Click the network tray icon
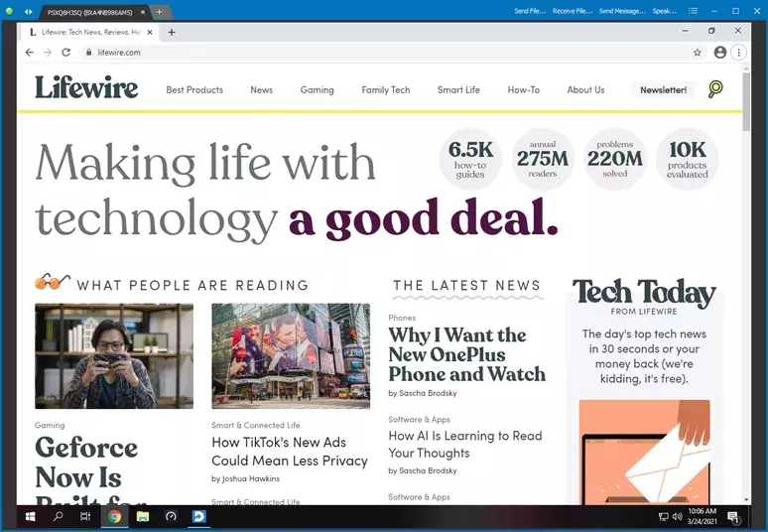This screenshot has height=532, width=768. pyautogui.click(x=663, y=517)
